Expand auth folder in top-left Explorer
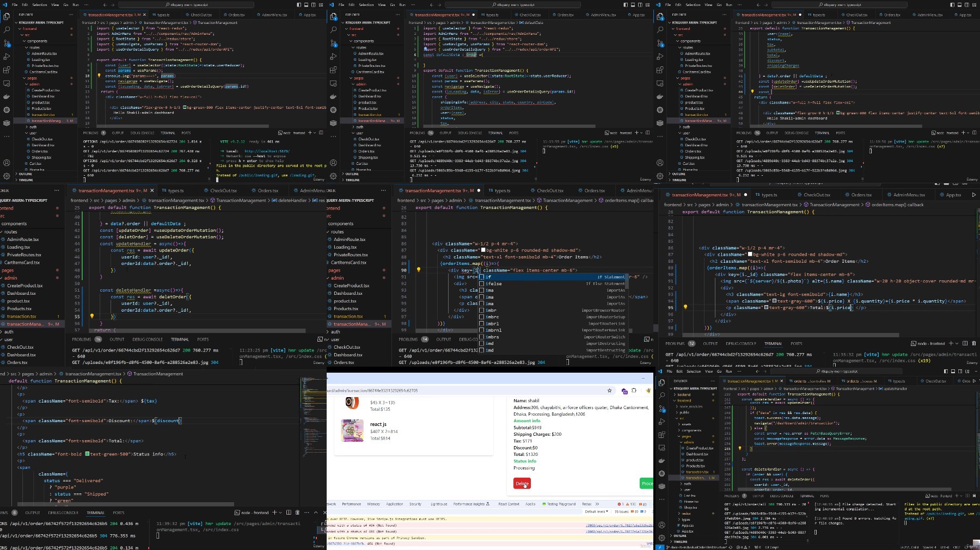 tap(33, 127)
